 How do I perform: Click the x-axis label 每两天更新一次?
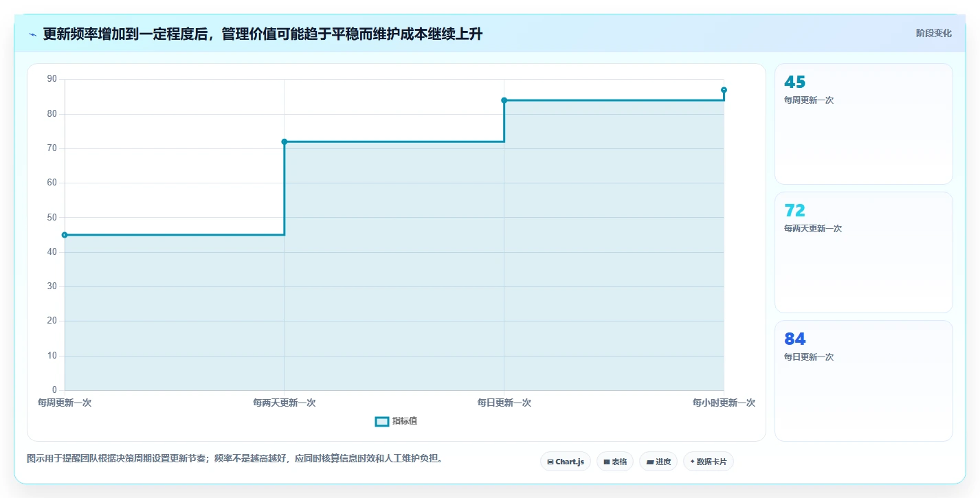pos(285,403)
